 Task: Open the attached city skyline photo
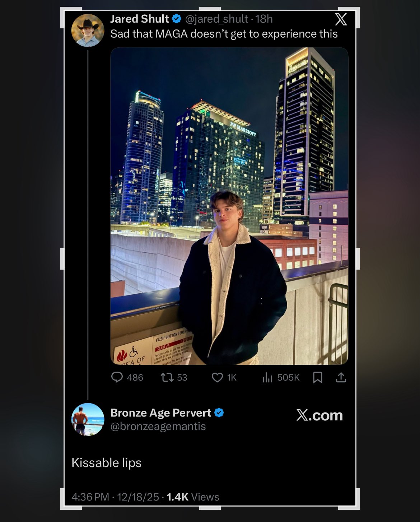(x=229, y=206)
